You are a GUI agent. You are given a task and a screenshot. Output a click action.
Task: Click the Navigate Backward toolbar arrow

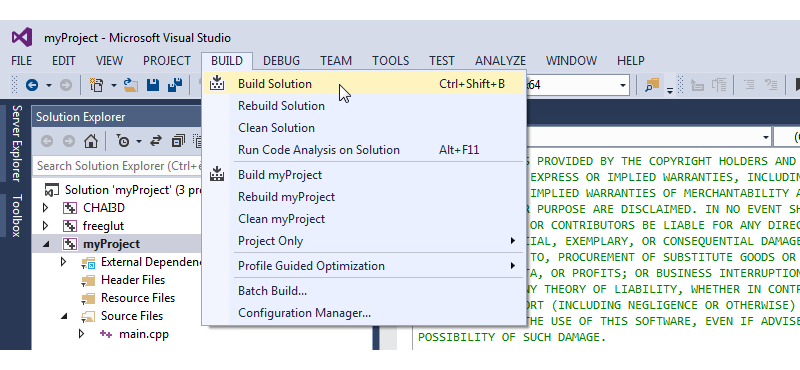[x=32, y=85]
